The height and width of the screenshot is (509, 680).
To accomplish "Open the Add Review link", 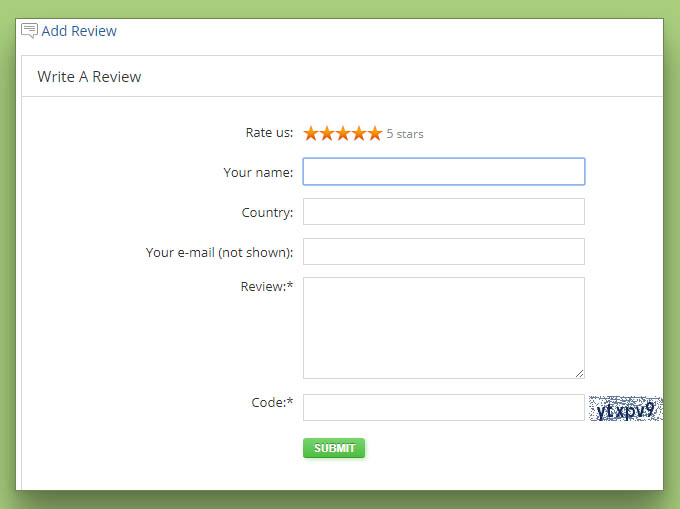I will pyautogui.click(x=79, y=31).
